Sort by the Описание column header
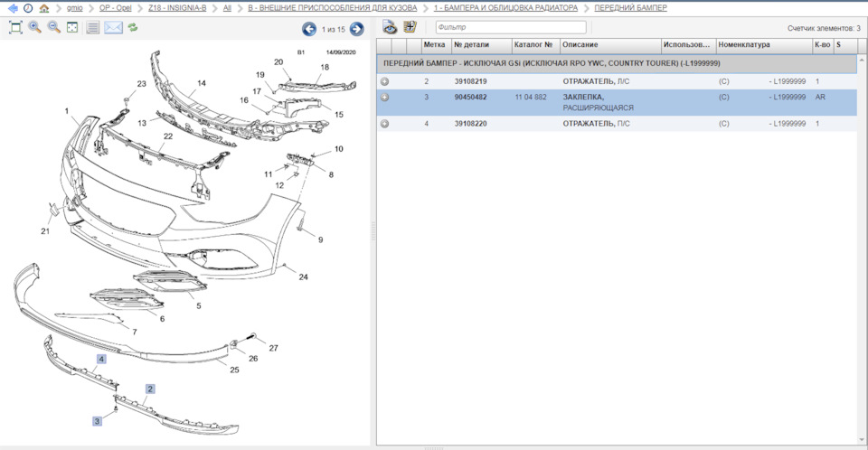 coord(609,43)
